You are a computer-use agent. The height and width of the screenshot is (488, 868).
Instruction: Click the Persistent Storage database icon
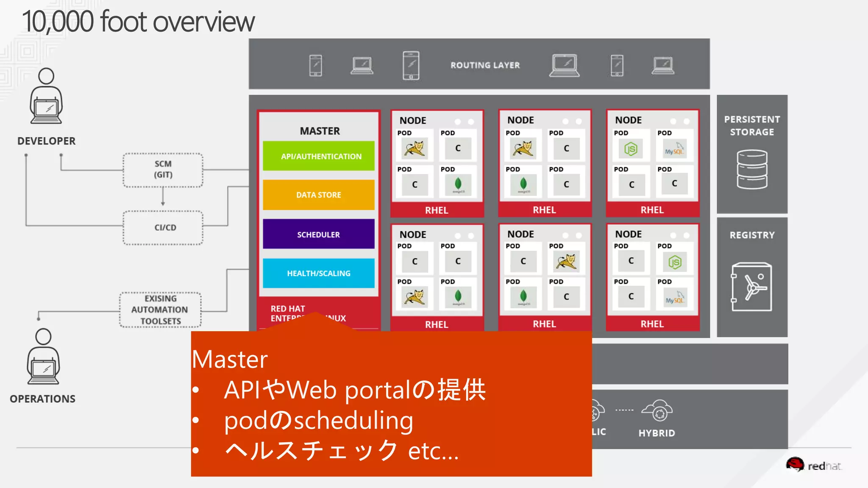tap(752, 169)
